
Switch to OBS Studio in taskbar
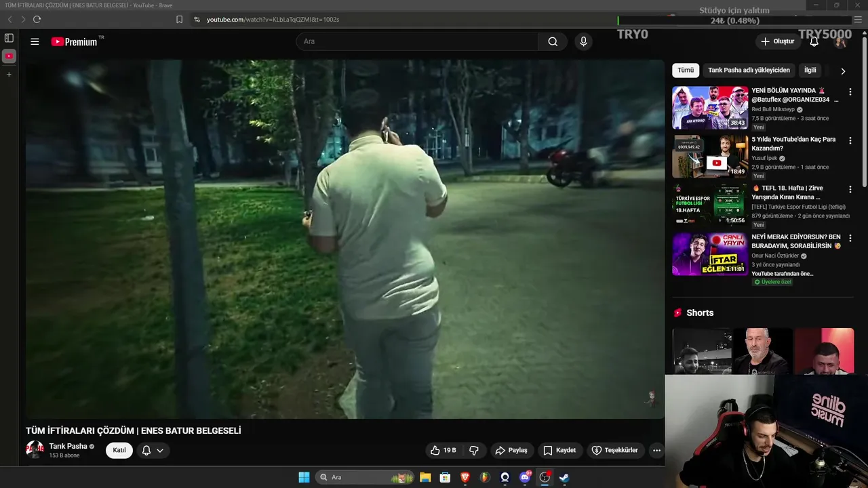(x=545, y=477)
